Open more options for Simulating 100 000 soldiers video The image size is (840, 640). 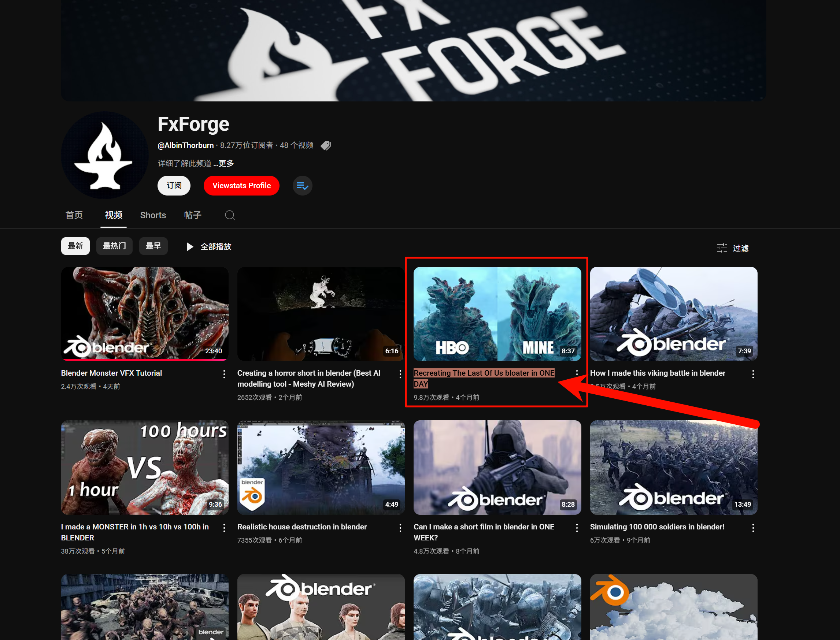[x=753, y=528]
